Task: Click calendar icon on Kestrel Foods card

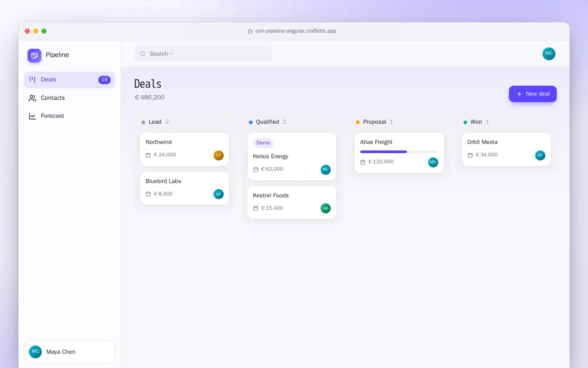Action: pyautogui.click(x=256, y=208)
